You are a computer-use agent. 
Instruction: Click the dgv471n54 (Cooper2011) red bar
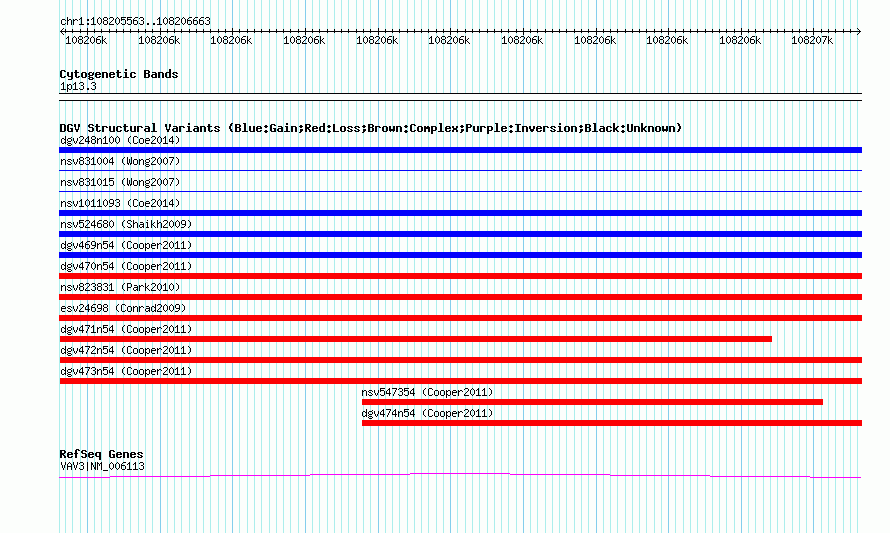pos(415,339)
